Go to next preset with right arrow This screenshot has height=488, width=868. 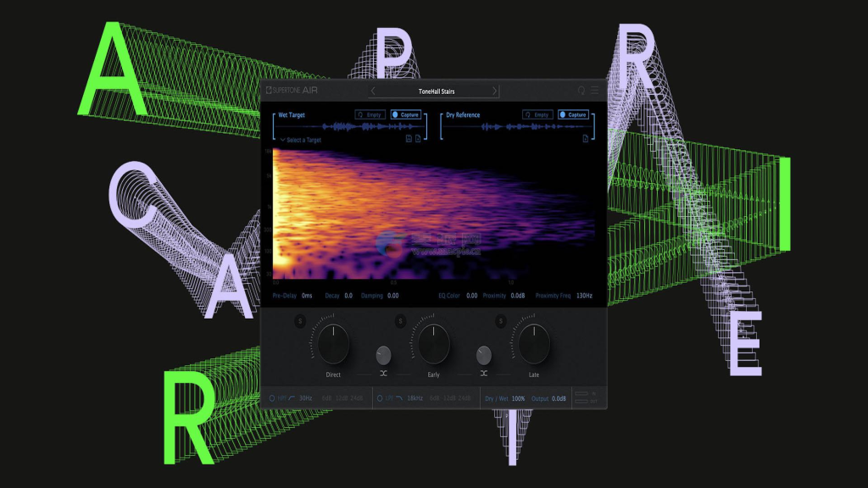[x=494, y=91]
